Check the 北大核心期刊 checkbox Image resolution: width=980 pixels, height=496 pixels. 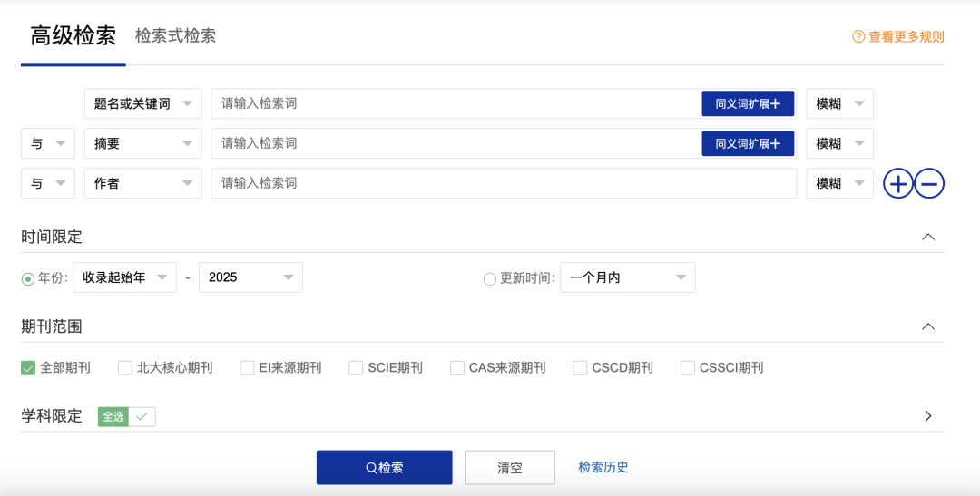click(125, 368)
